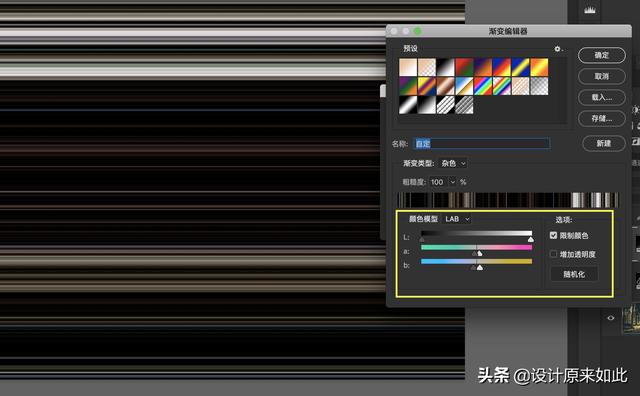Choose the orange-yellow-orange gradient preset

[539, 67]
